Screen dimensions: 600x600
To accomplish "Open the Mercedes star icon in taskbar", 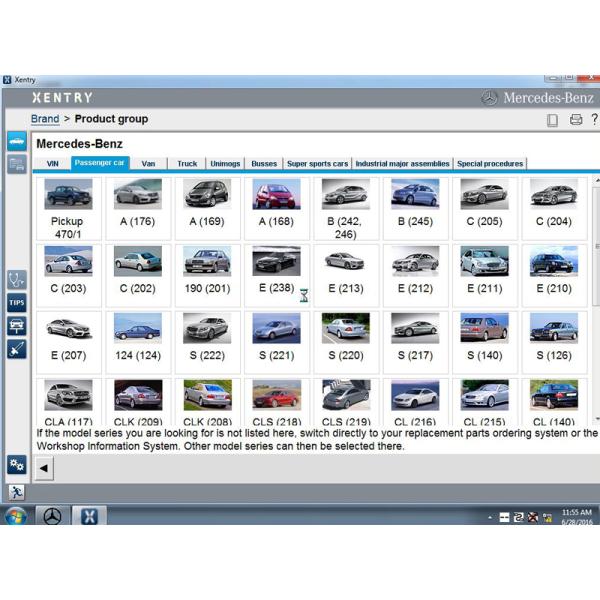I will click(x=52, y=517).
